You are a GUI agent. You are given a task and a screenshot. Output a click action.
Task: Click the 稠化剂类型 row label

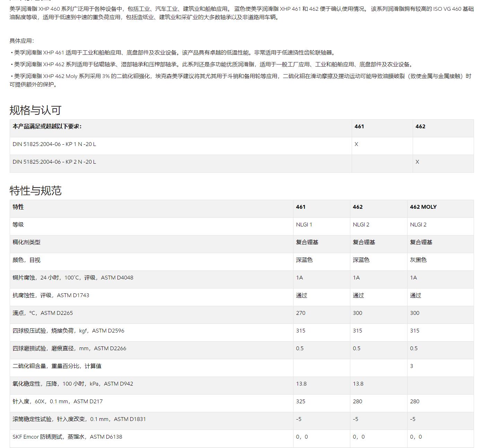tap(27, 242)
